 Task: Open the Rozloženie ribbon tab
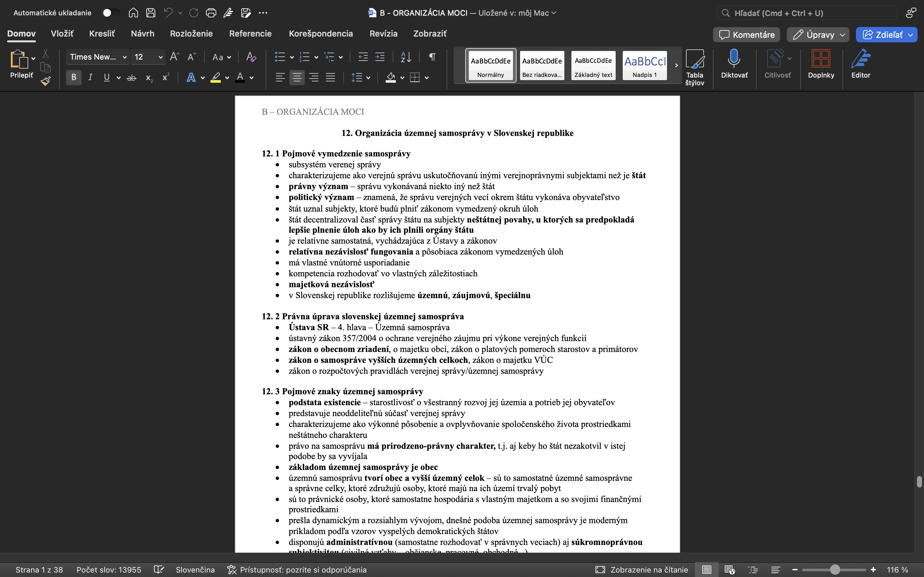coord(191,34)
